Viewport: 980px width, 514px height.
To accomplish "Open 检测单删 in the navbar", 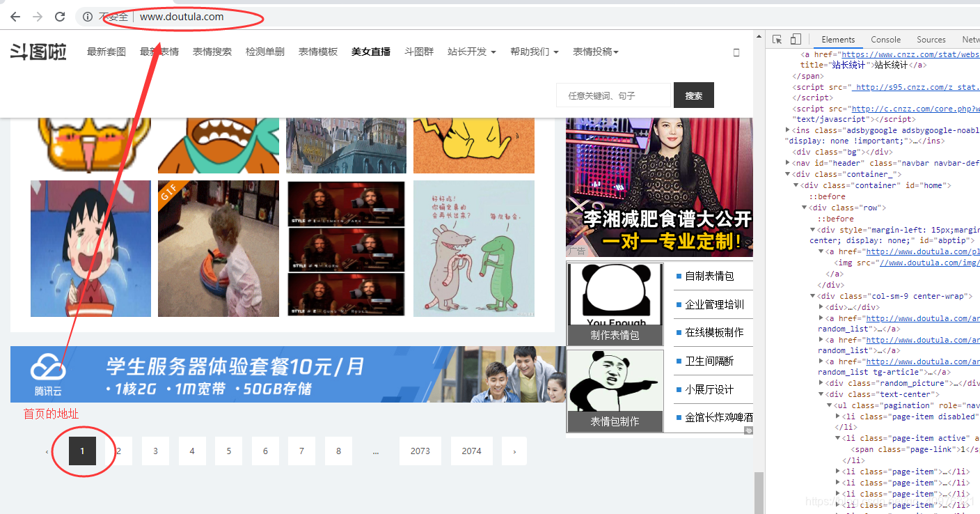I will (265, 52).
